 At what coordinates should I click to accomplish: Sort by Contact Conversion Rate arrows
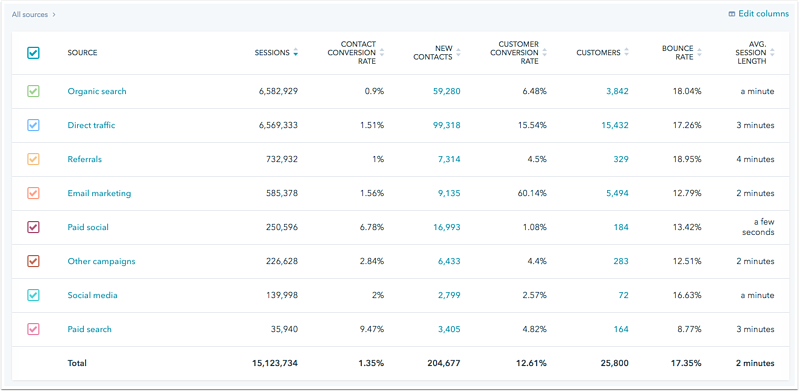pyautogui.click(x=382, y=53)
